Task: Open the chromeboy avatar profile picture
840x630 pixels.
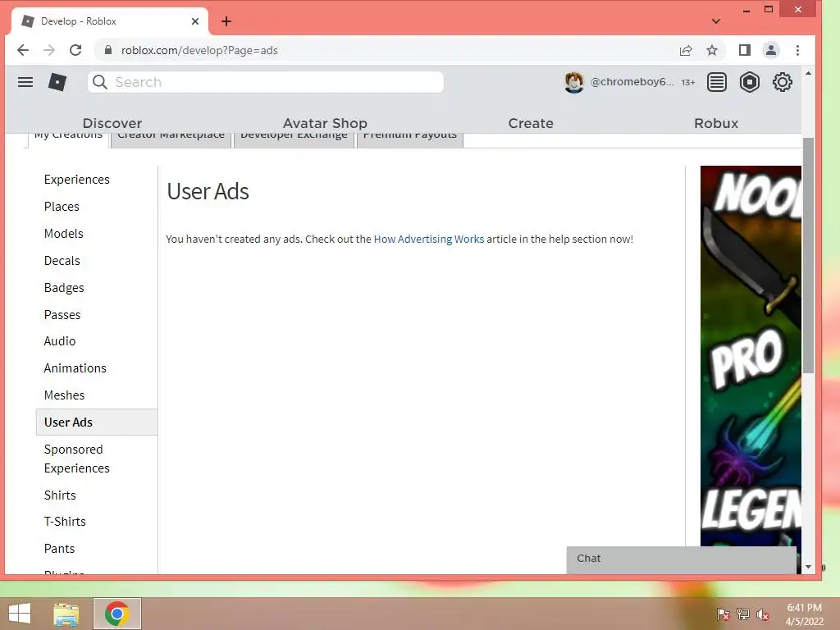Action: pos(573,82)
